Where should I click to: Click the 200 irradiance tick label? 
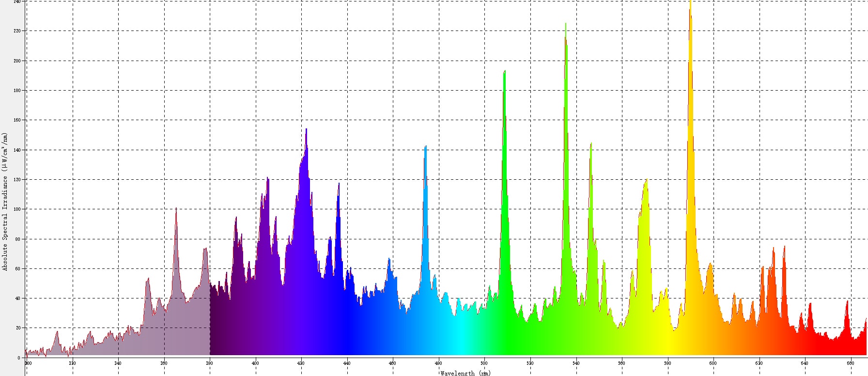point(17,61)
